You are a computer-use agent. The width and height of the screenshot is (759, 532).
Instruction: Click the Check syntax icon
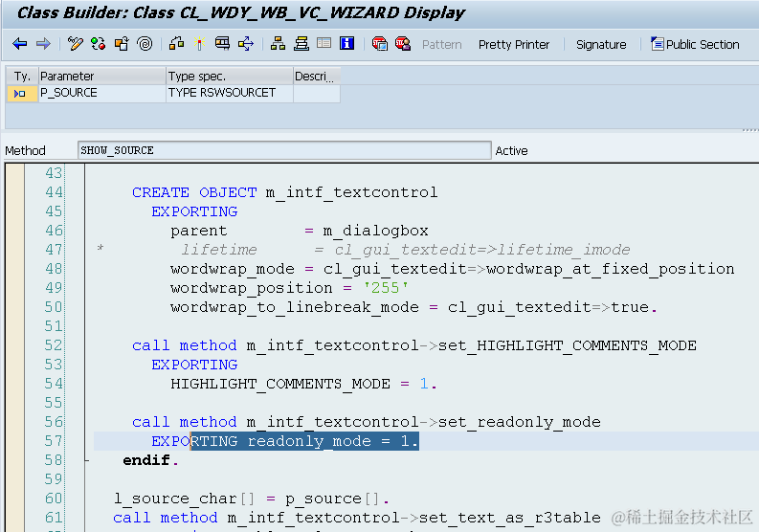(x=177, y=44)
